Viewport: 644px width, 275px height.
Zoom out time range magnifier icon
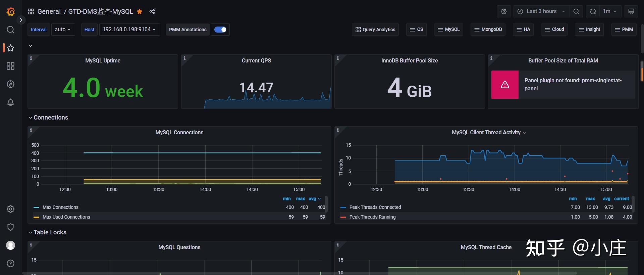(576, 11)
